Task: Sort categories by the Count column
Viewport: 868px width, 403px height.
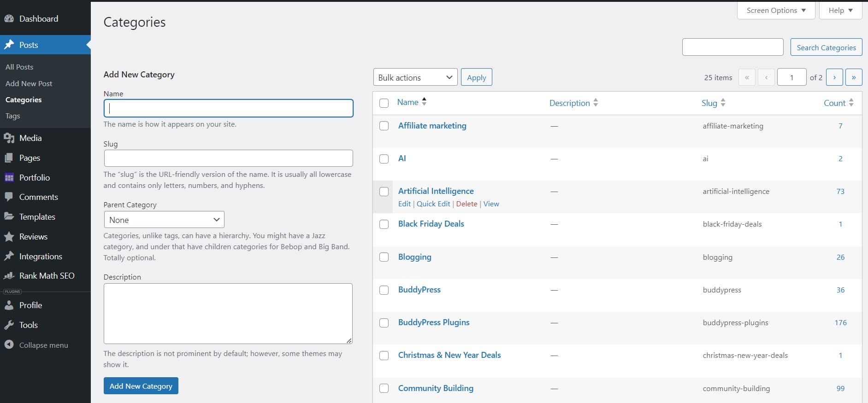Action: coord(834,103)
